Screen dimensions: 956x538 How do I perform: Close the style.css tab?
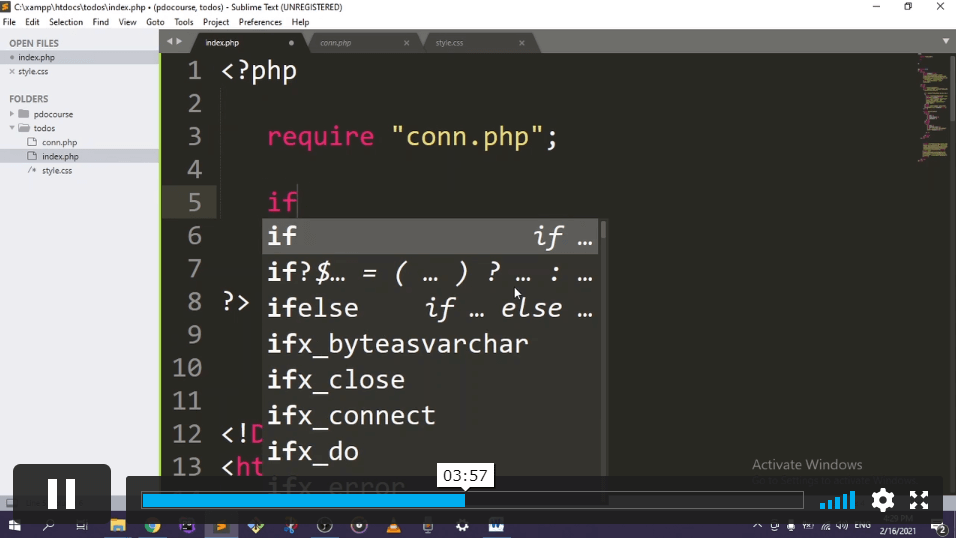click(x=522, y=43)
